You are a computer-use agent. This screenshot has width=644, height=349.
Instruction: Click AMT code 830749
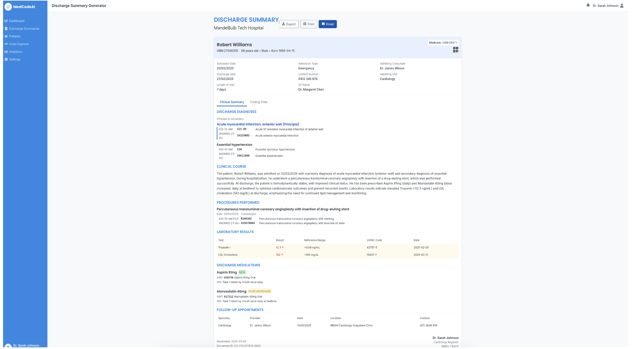228,278
